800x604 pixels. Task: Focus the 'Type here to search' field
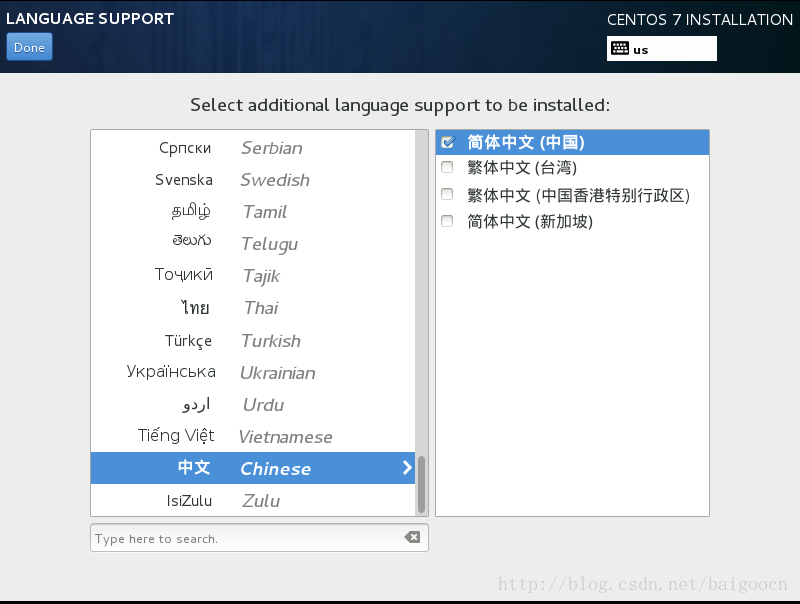[245, 538]
